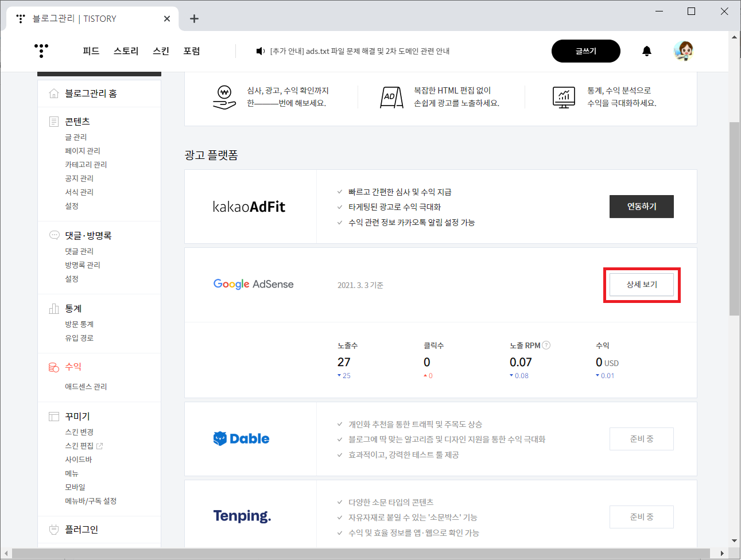The image size is (741, 560).
Task: Click the Tenping logo
Action: click(x=242, y=516)
